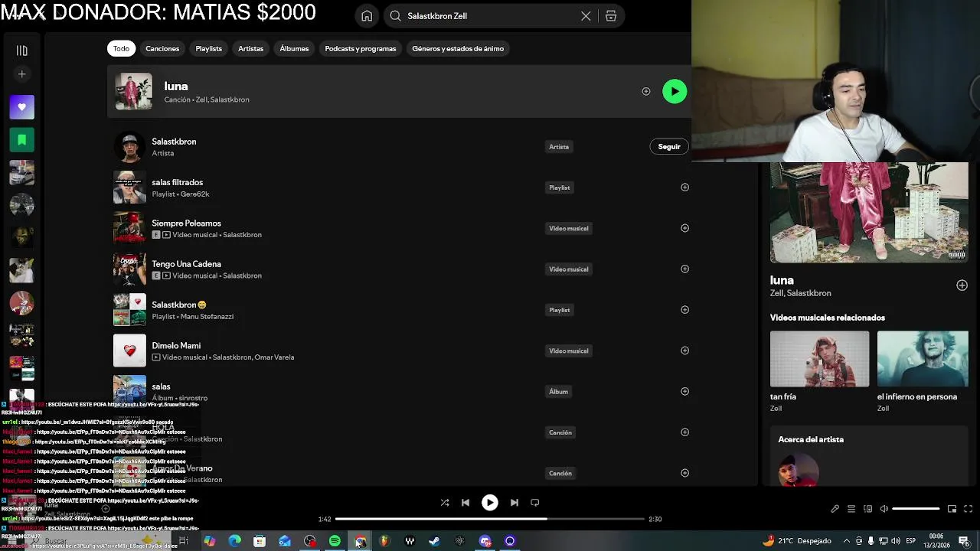Open Acerca del artista card
The image size is (980, 551).
(869, 457)
